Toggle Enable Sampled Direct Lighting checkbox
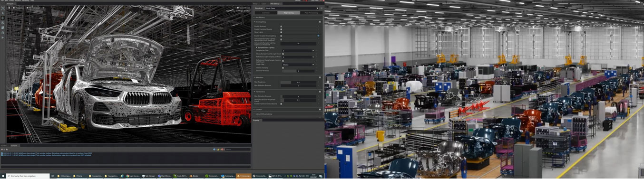 pos(281,36)
